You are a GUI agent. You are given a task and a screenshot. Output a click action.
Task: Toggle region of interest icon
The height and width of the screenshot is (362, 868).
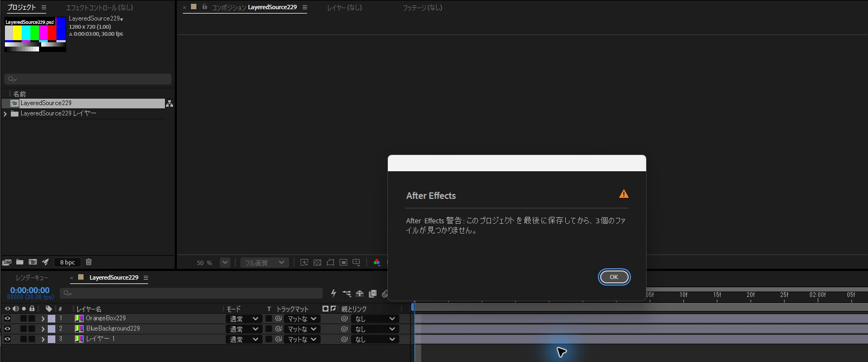(343, 263)
